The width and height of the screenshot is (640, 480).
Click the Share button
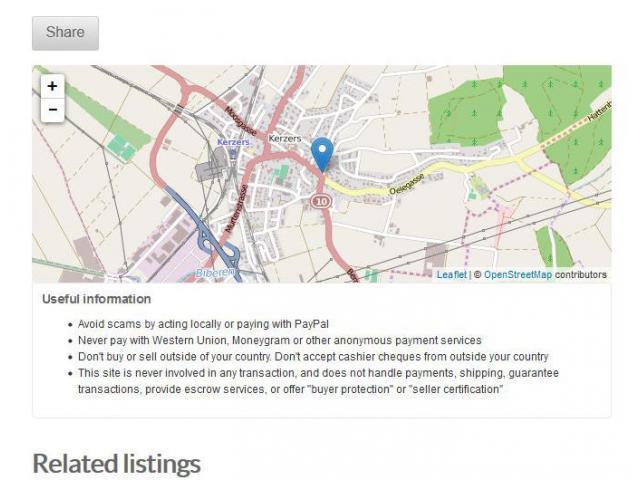65,33
